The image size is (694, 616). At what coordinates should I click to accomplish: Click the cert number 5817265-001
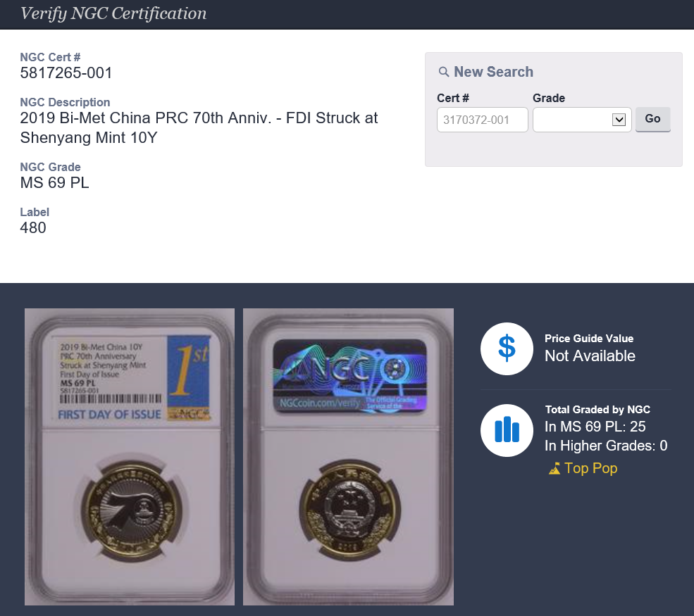[x=66, y=73]
